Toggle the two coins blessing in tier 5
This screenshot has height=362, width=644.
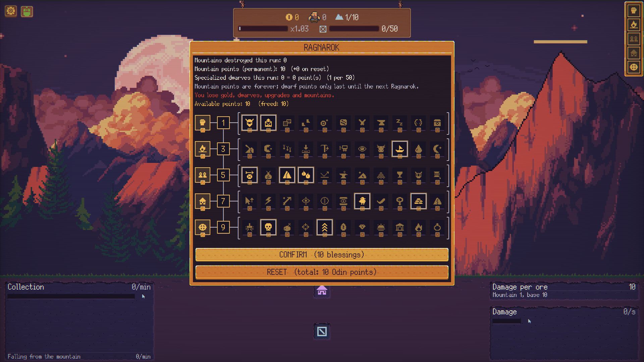point(306,175)
